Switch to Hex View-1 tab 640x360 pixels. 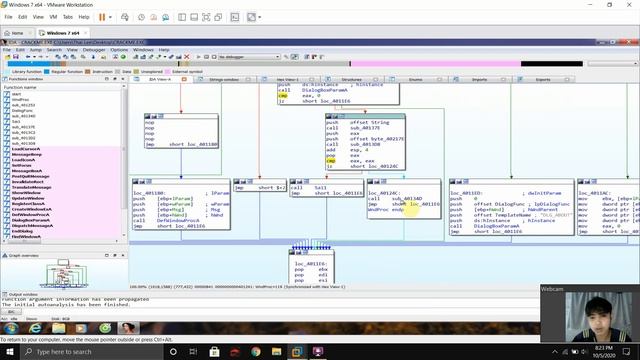point(288,79)
